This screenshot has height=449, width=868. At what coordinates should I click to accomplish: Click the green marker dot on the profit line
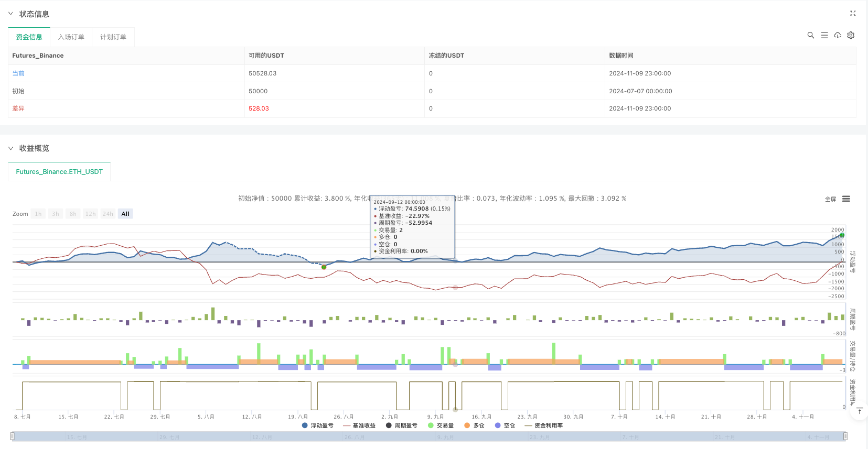click(x=324, y=267)
